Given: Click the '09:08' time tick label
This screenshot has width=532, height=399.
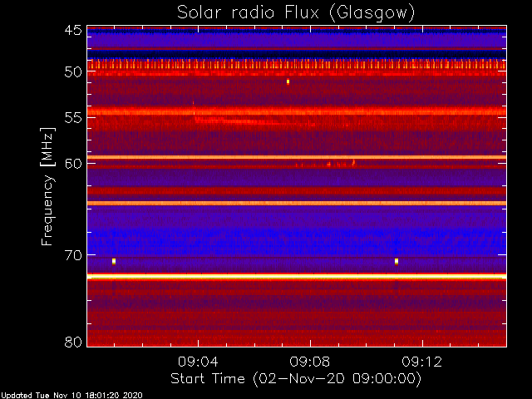Looking at the screenshot, I should click(x=310, y=362).
